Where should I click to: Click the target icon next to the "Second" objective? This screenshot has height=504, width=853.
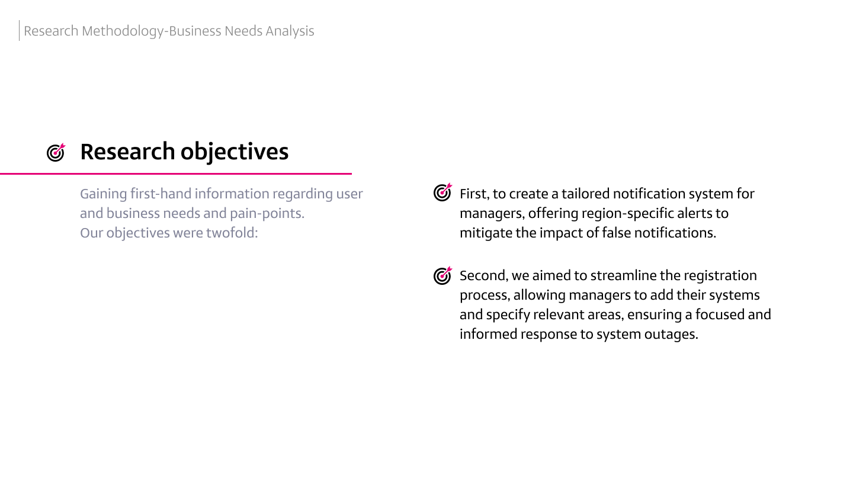tap(442, 275)
